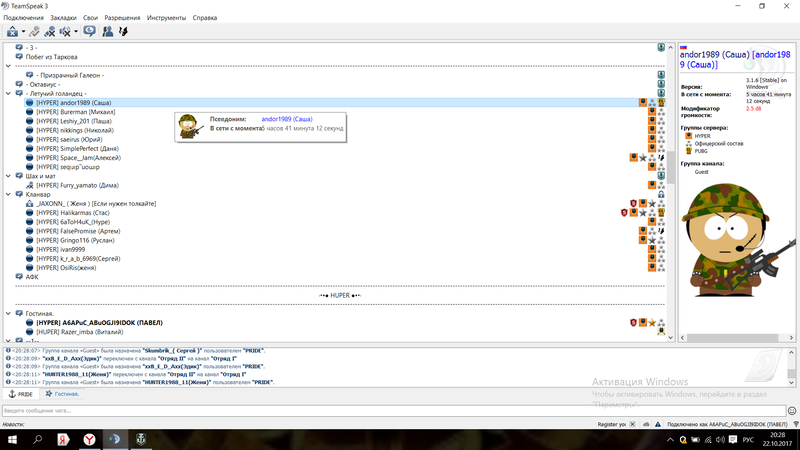Open dropdown arrow beside the speaker icon
Viewport: 800px width, 450px height.
[76, 32]
